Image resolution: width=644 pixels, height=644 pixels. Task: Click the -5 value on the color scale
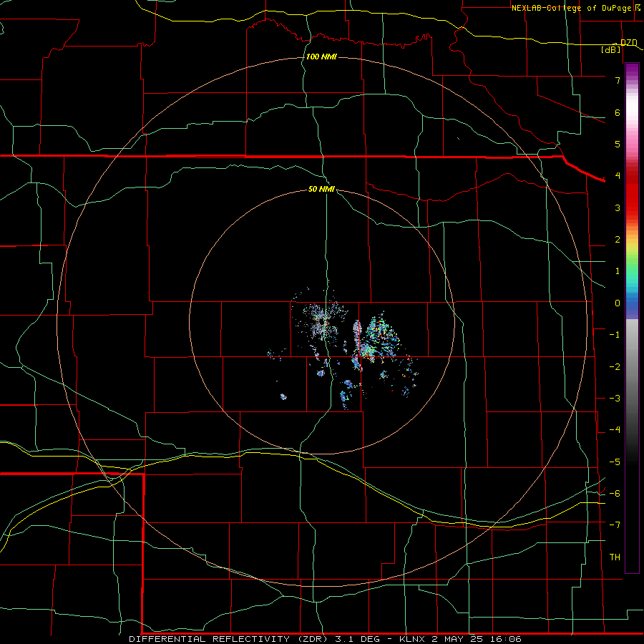coord(615,462)
